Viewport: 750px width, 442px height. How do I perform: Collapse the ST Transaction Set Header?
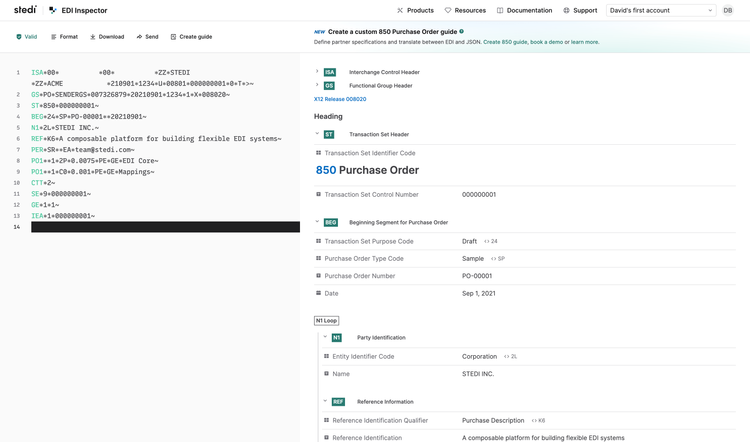317,134
